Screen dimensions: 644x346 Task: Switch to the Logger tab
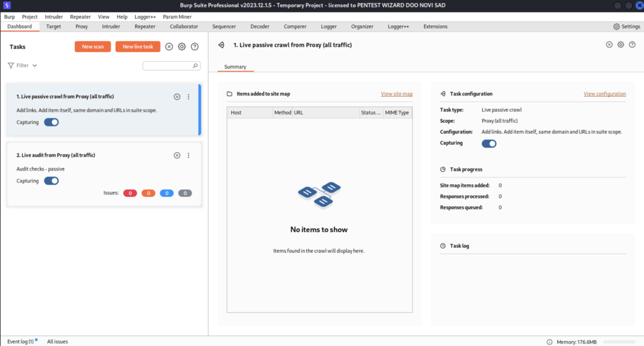[328, 26]
